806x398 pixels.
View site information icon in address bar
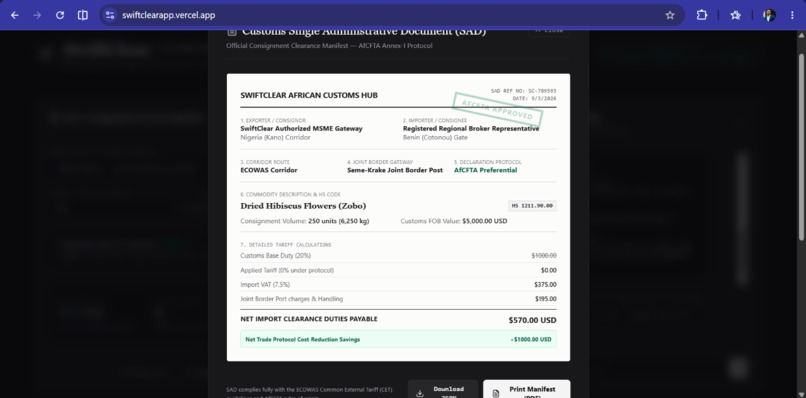109,15
